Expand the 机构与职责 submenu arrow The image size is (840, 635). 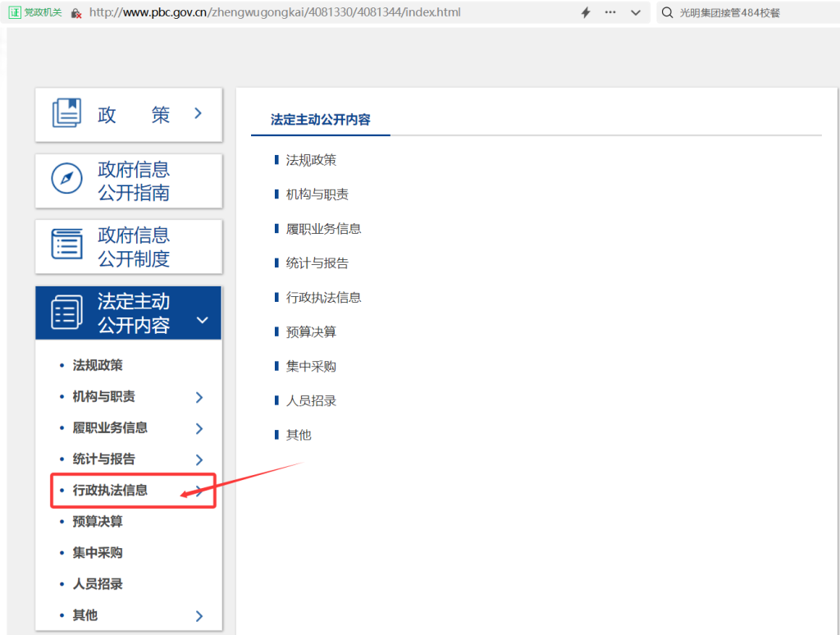tap(199, 397)
